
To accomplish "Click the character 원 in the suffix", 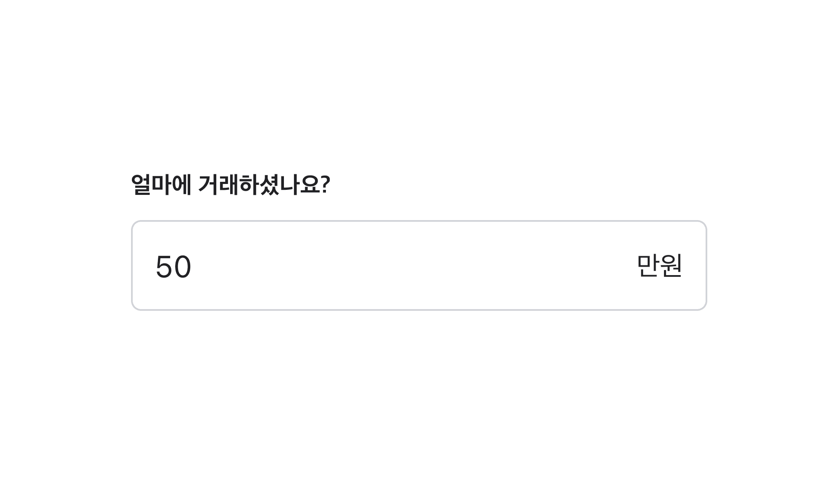I will click(671, 265).
